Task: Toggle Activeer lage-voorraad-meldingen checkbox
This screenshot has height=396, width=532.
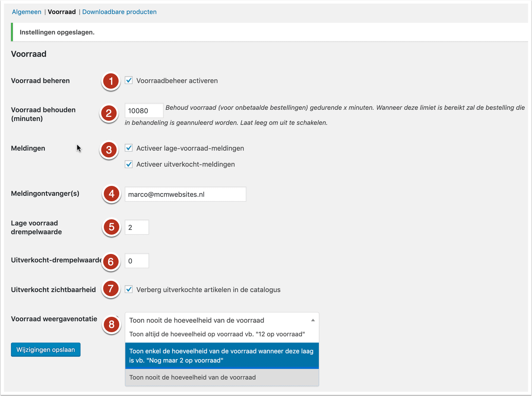Action: pos(129,148)
